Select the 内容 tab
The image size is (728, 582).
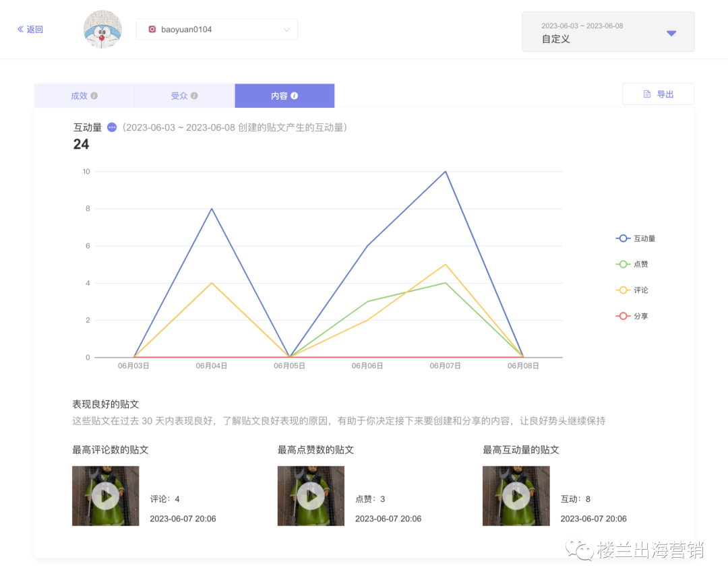click(x=284, y=96)
